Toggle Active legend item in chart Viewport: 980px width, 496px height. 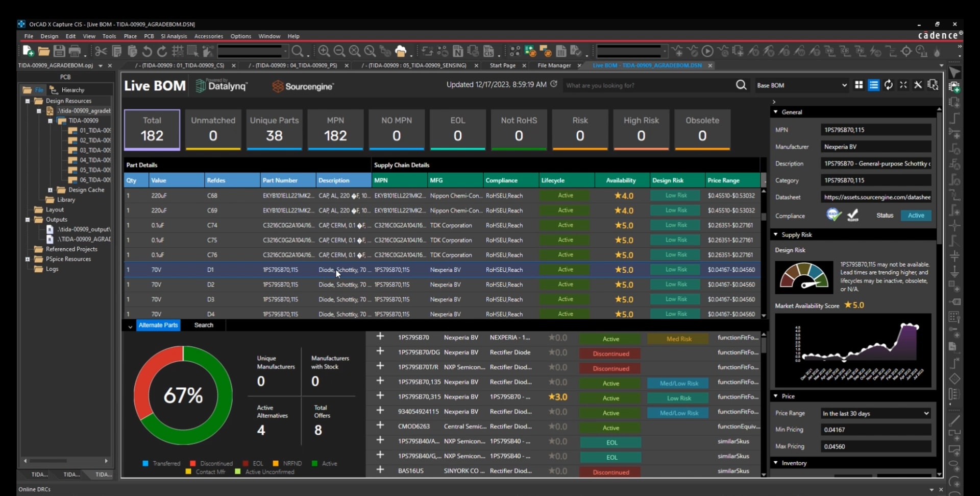[x=324, y=463]
